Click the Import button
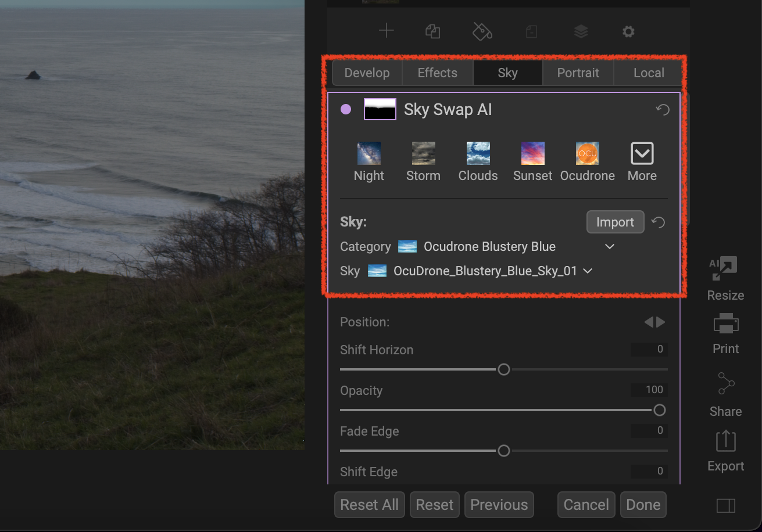Viewport: 762px width, 532px height. 615,222
